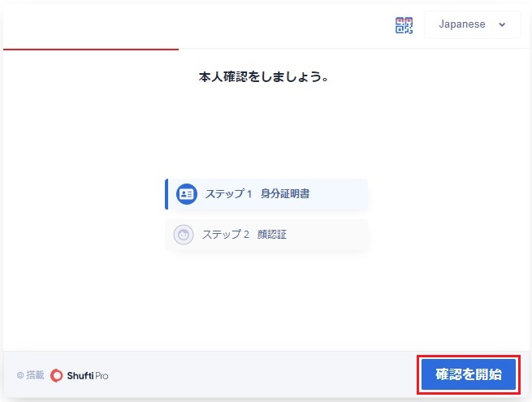Click the ID card icon for Step 1

point(187,194)
